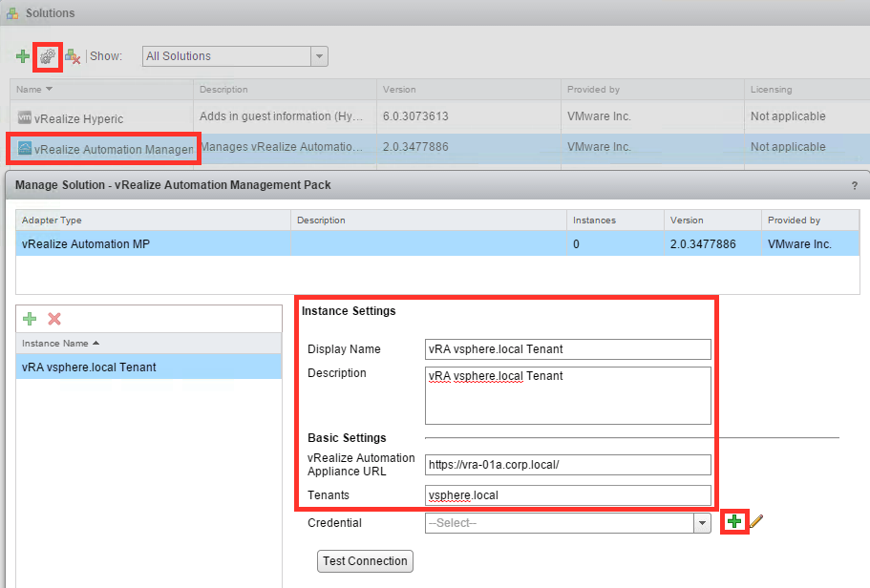870x588 pixels.
Task: Click into the Tenants field
Action: [x=567, y=495]
